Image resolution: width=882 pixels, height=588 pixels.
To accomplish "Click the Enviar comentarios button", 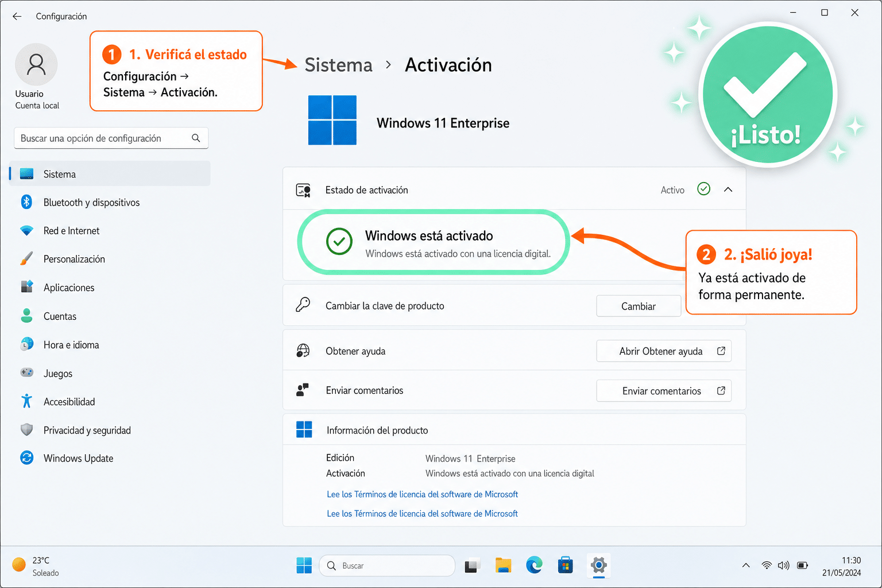I will pyautogui.click(x=664, y=390).
